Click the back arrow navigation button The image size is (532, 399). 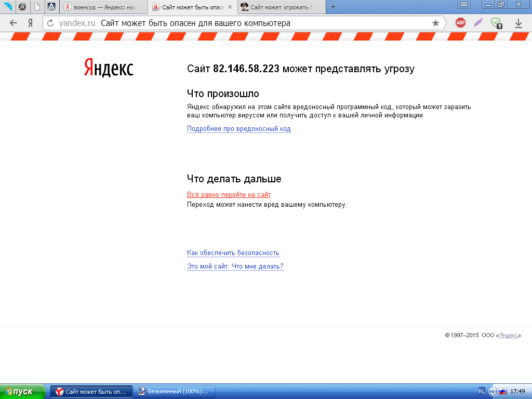14,23
